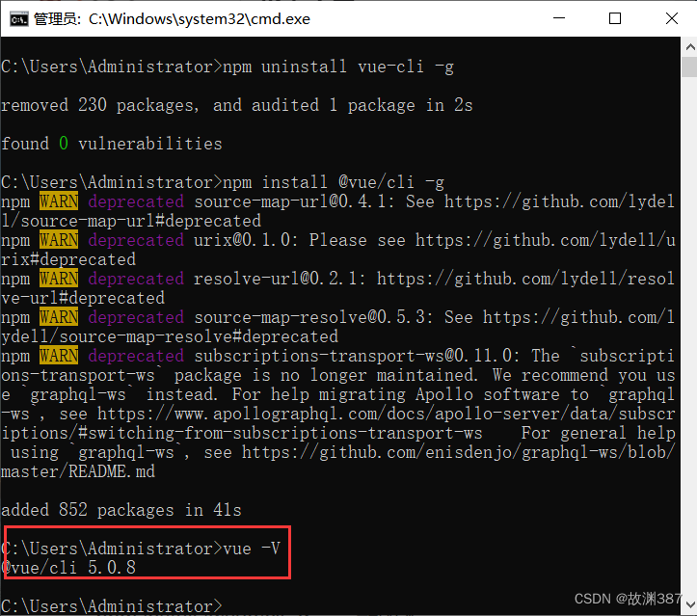The width and height of the screenshot is (697, 616).
Task: Click the vertical scrollbar thumb
Action: (690, 67)
